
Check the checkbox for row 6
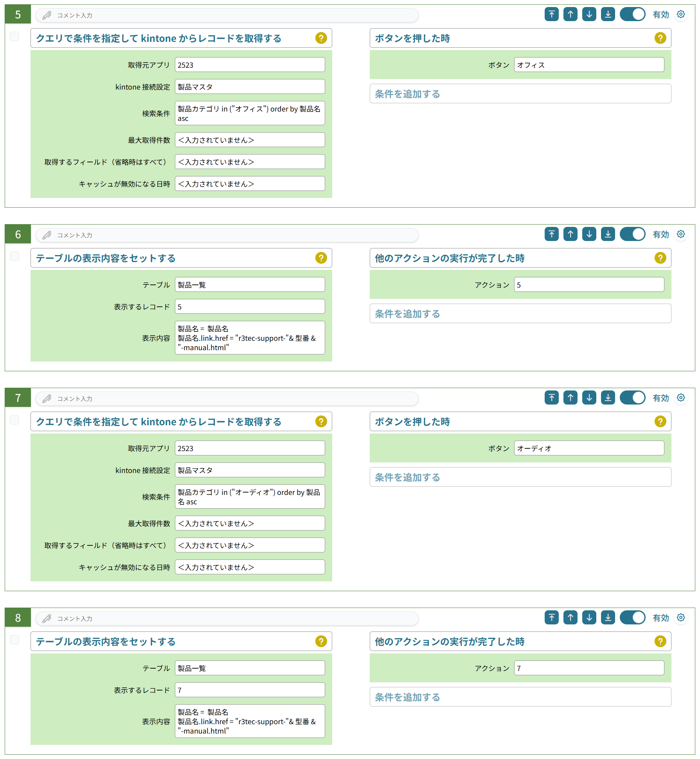(x=14, y=256)
